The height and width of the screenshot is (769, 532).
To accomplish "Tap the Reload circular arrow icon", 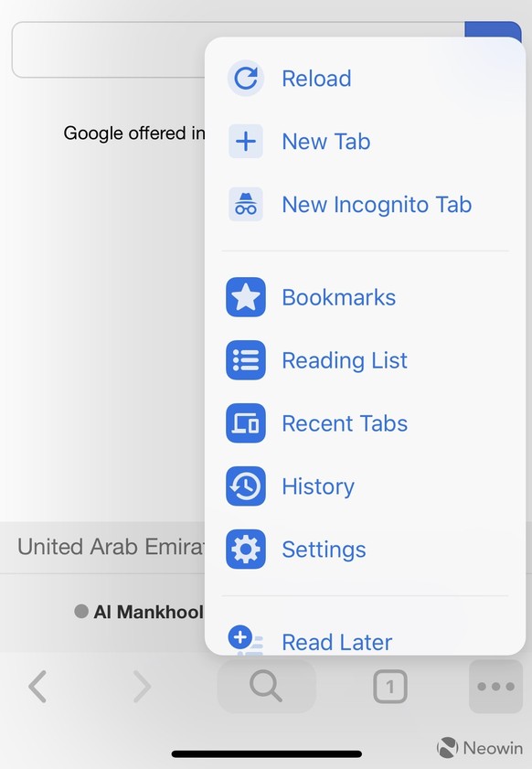I will (x=246, y=78).
